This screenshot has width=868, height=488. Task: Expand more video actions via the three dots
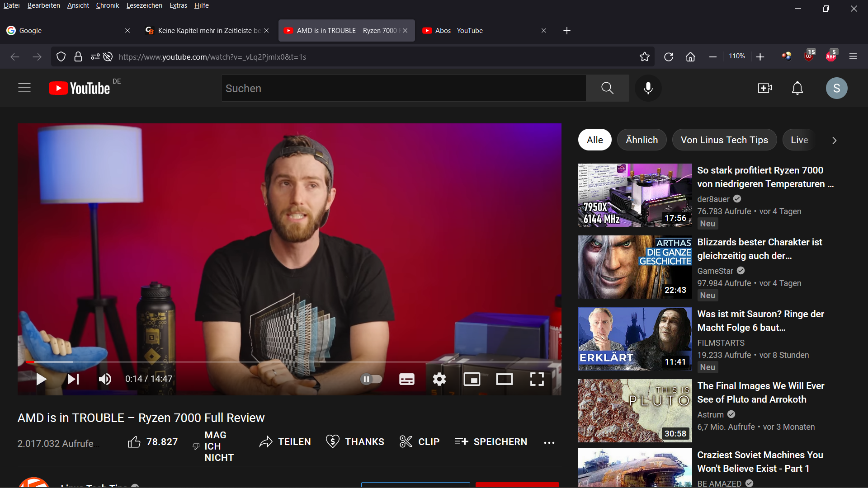coord(549,443)
